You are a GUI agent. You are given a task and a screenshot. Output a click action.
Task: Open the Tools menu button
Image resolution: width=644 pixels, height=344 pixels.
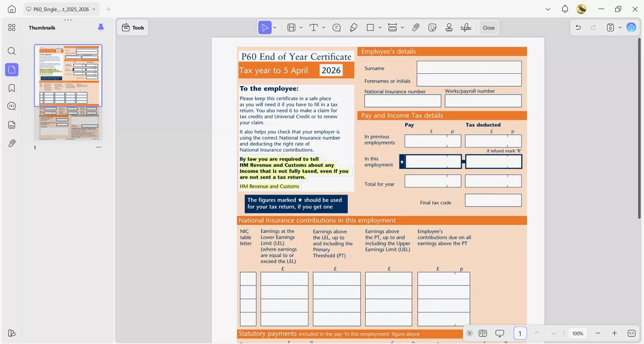point(133,28)
